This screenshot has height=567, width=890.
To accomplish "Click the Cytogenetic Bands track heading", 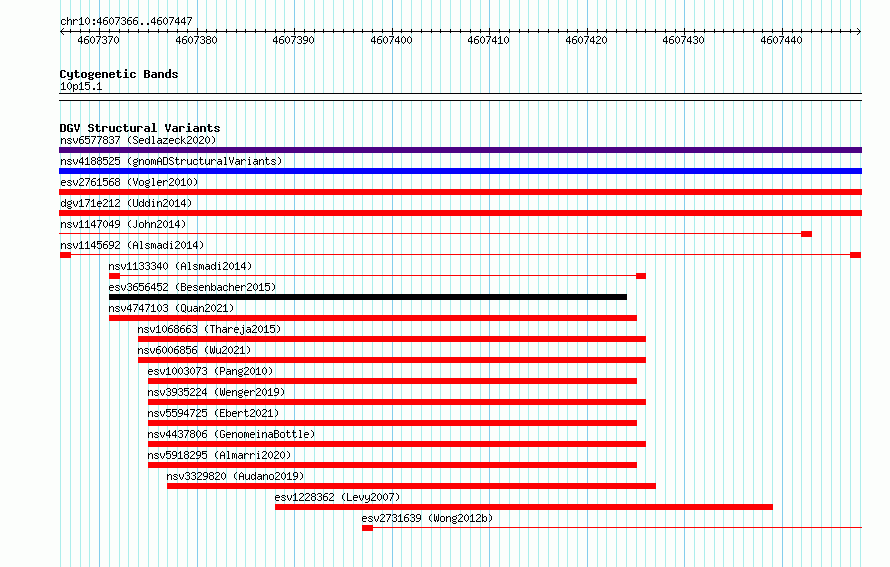I will coord(119,74).
